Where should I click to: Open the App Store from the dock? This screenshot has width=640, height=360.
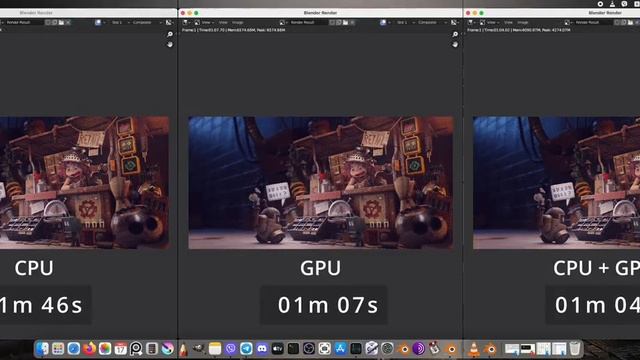[340, 349]
